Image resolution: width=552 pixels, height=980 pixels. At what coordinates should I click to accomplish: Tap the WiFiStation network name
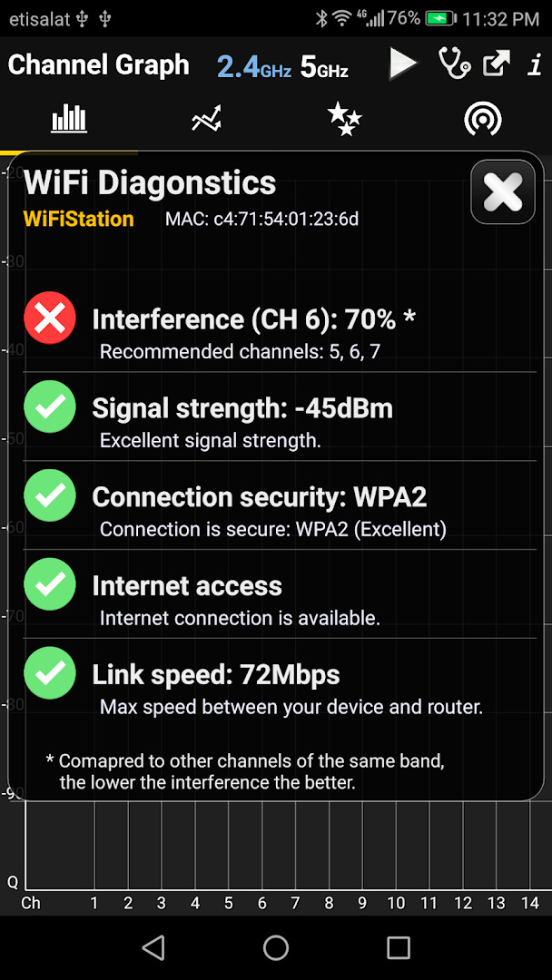click(x=78, y=220)
